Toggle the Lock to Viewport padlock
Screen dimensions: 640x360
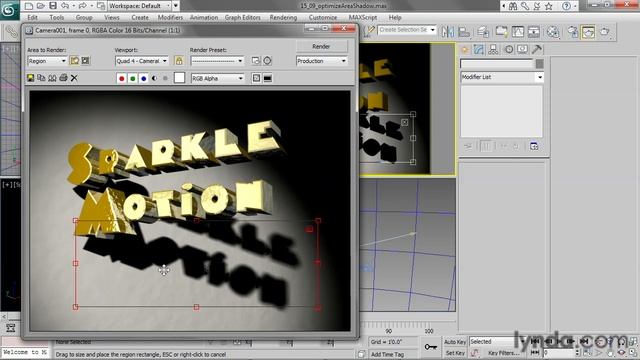[179, 61]
